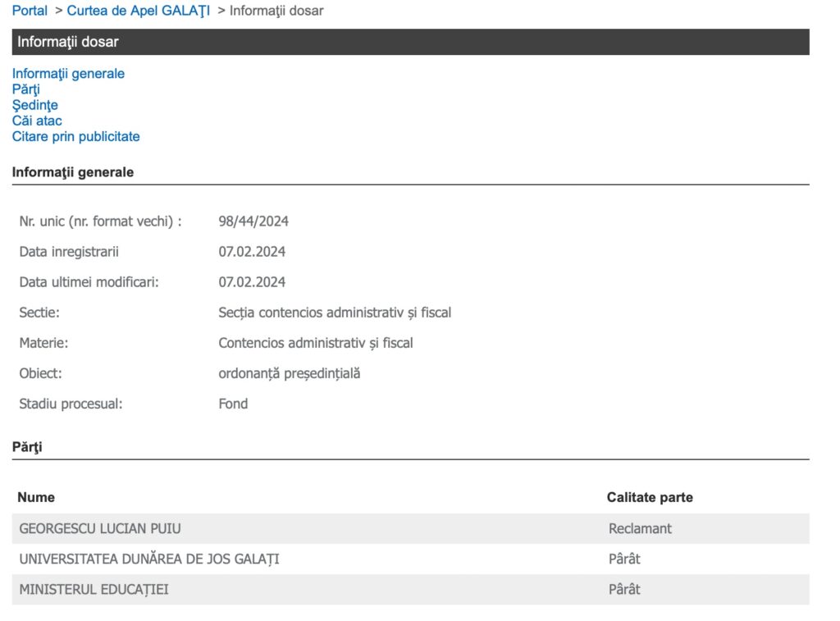Open the Curtea de Apel GALAȚI breadcrumb link
The image size is (840, 621).
pyautogui.click(x=138, y=11)
